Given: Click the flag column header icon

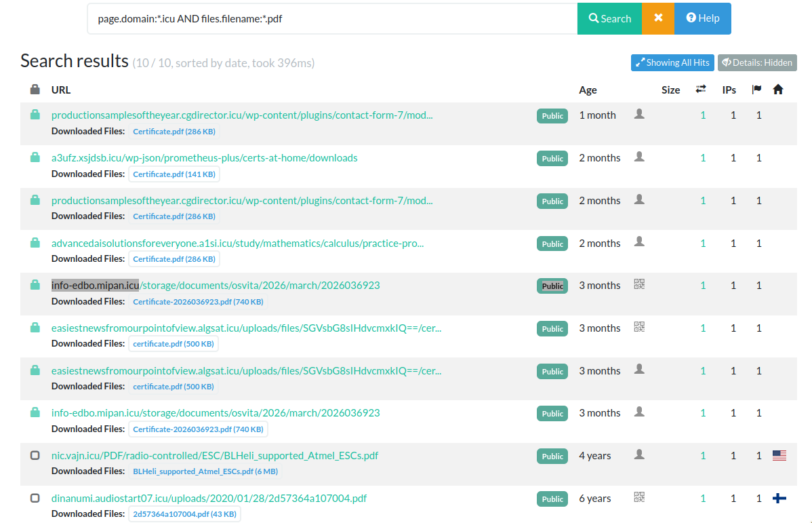Looking at the screenshot, I should pos(756,89).
